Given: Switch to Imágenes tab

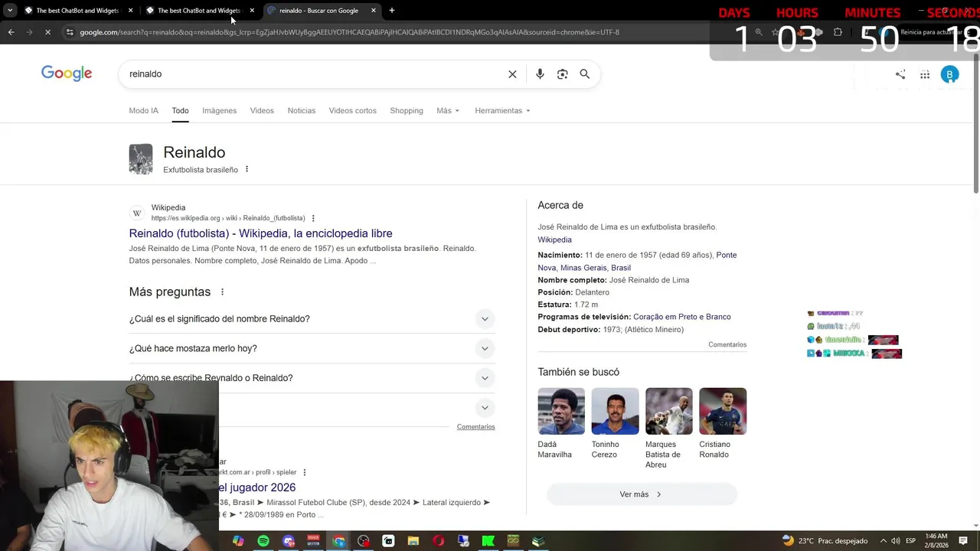Looking at the screenshot, I should coord(220,111).
